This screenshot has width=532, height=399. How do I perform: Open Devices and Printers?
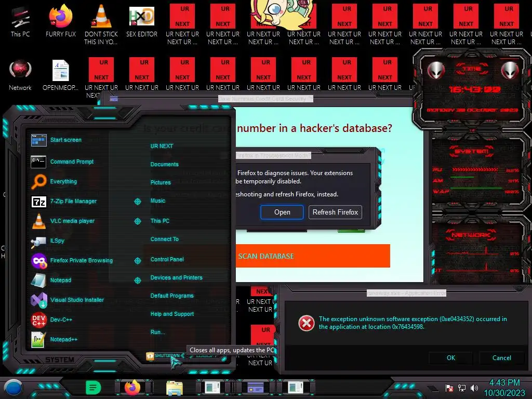click(x=177, y=277)
